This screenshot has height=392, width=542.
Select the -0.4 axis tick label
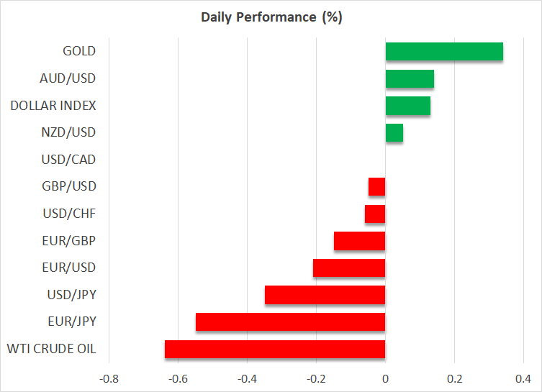click(247, 378)
